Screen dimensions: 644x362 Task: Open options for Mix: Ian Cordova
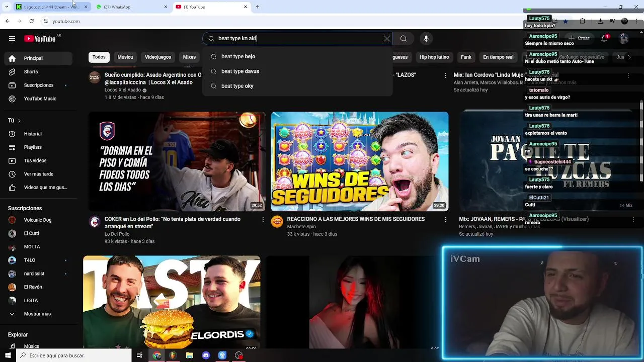[x=628, y=75]
